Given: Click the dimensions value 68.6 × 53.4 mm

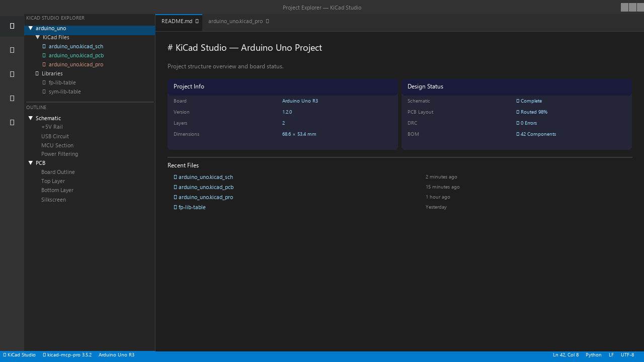Looking at the screenshot, I should (x=299, y=134).
